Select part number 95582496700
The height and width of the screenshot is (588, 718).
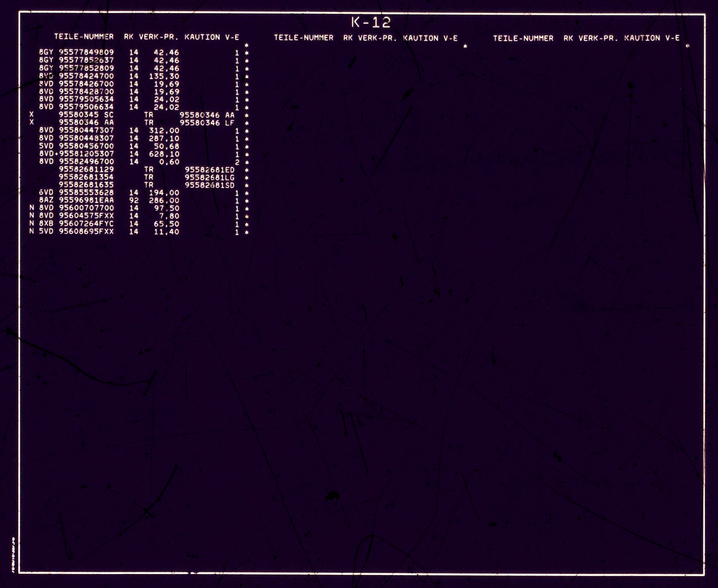[x=86, y=162]
